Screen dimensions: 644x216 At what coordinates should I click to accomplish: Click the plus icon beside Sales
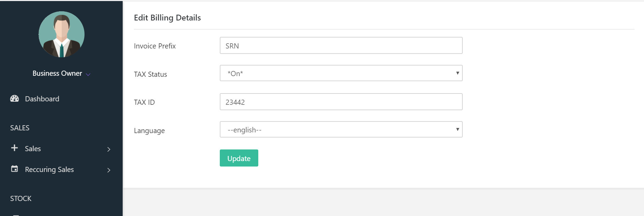pos(14,148)
